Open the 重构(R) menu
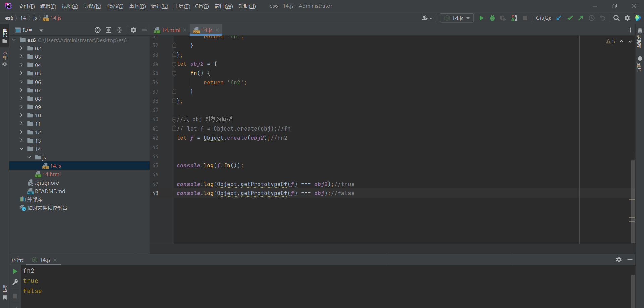The width and height of the screenshot is (644, 308). coord(137,6)
